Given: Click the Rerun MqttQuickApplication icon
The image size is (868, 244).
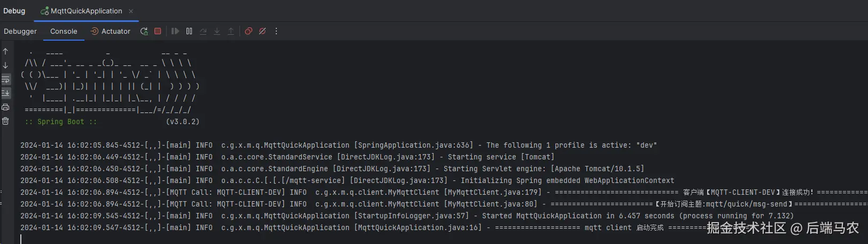Looking at the screenshot, I should (x=144, y=32).
